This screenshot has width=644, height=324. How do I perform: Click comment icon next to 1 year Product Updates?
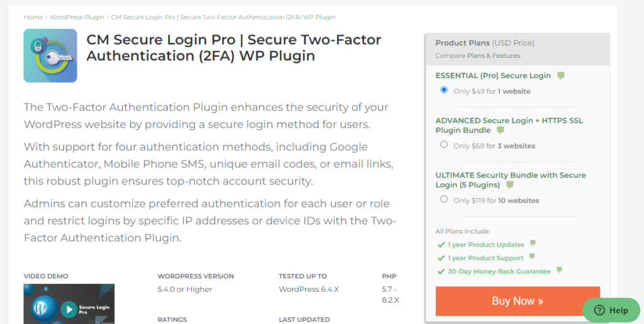(533, 243)
